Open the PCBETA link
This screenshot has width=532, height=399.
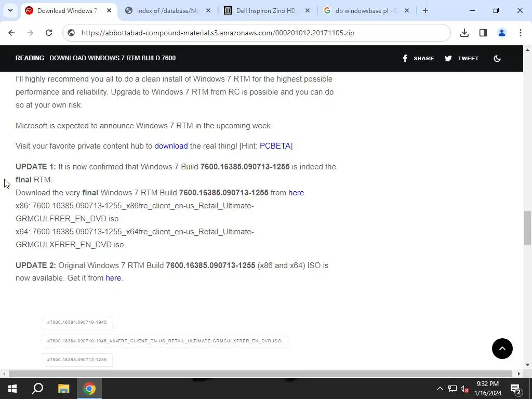coord(275,146)
